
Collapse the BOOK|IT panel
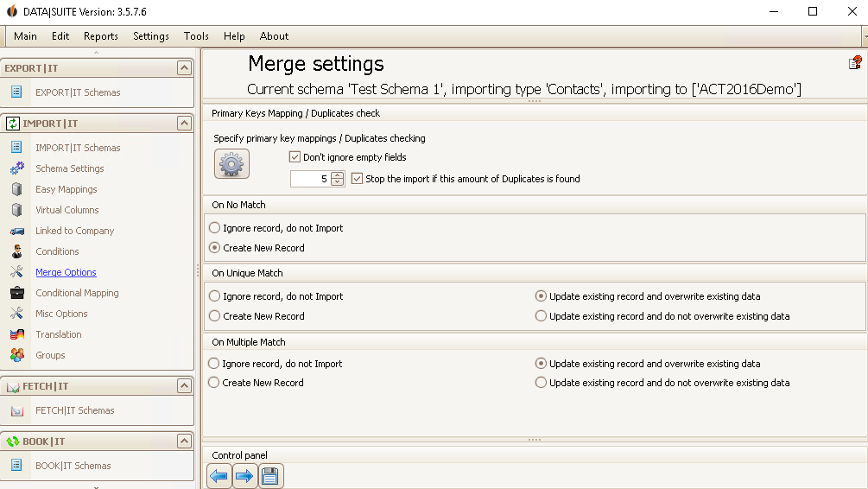point(184,441)
